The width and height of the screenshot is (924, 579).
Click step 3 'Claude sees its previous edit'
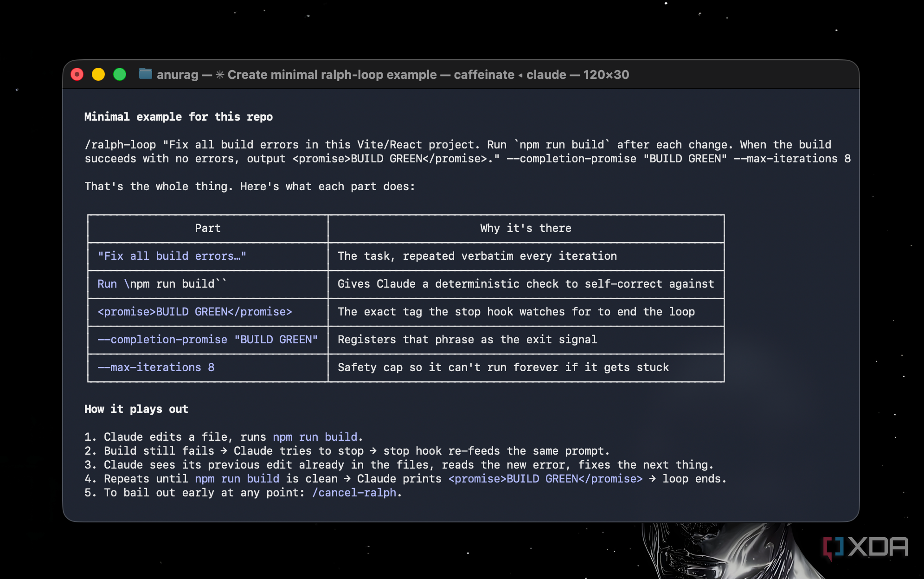pyautogui.click(x=399, y=465)
